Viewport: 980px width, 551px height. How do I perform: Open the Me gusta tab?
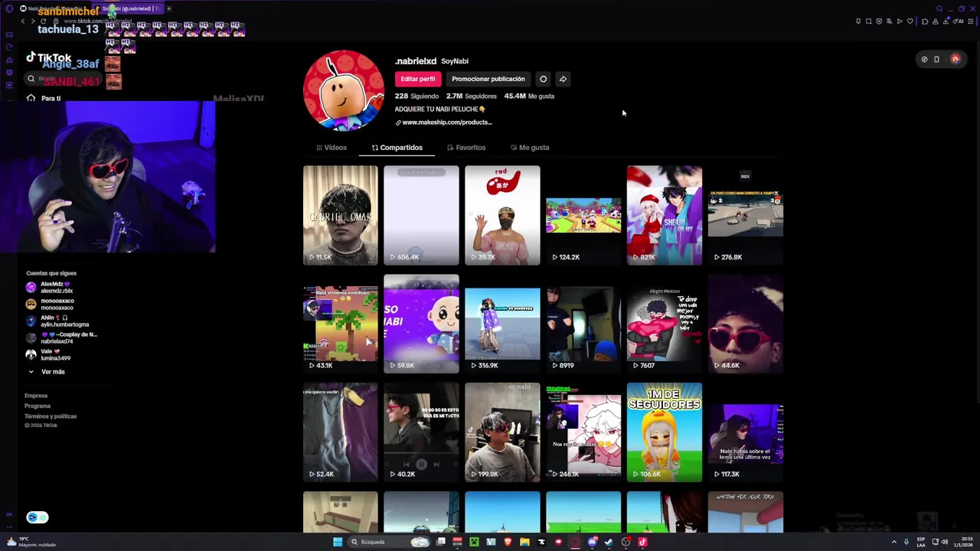[530, 148]
